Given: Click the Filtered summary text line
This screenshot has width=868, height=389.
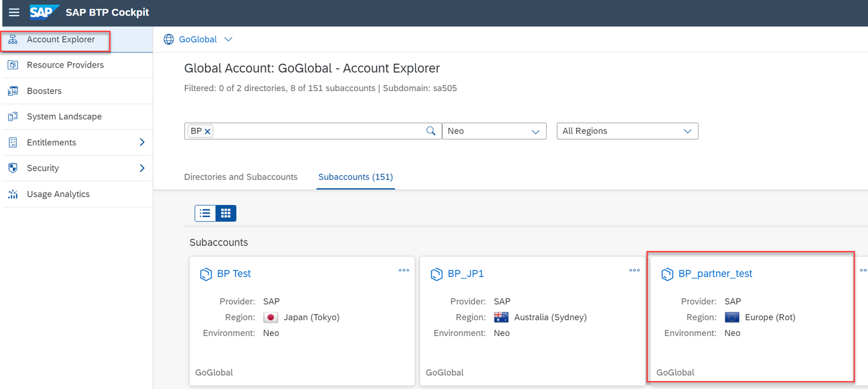Looking at the screenshot, I should click(320, 88).
